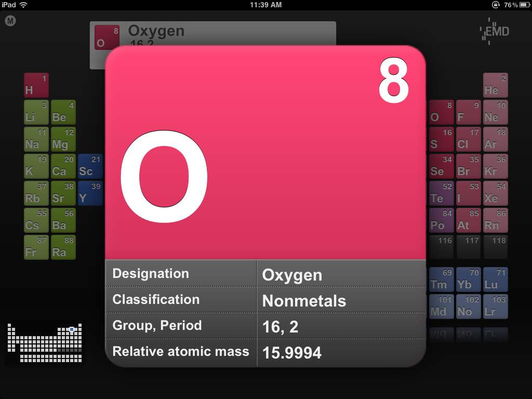
Task: Select the francium tile
Action: click(36, 247)
